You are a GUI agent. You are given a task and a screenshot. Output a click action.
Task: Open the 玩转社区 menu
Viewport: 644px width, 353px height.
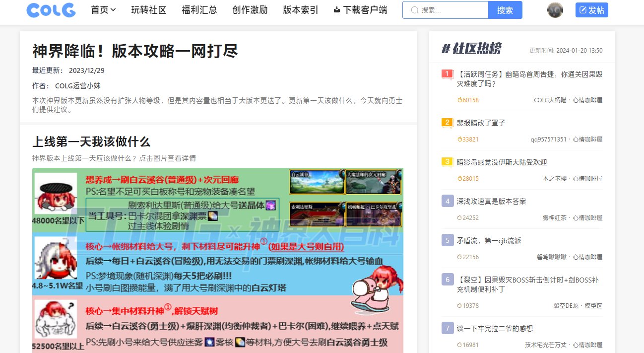pos(148,10)
